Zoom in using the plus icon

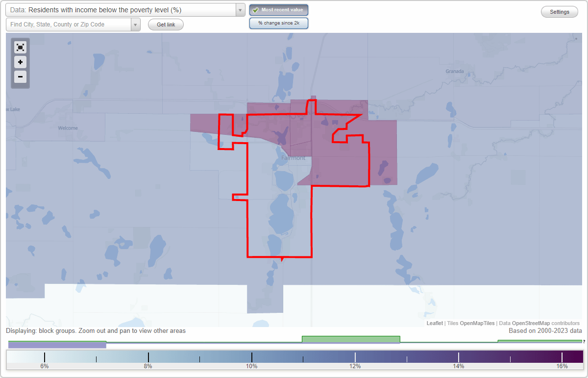pyautogui.click(x=20, y=62)
